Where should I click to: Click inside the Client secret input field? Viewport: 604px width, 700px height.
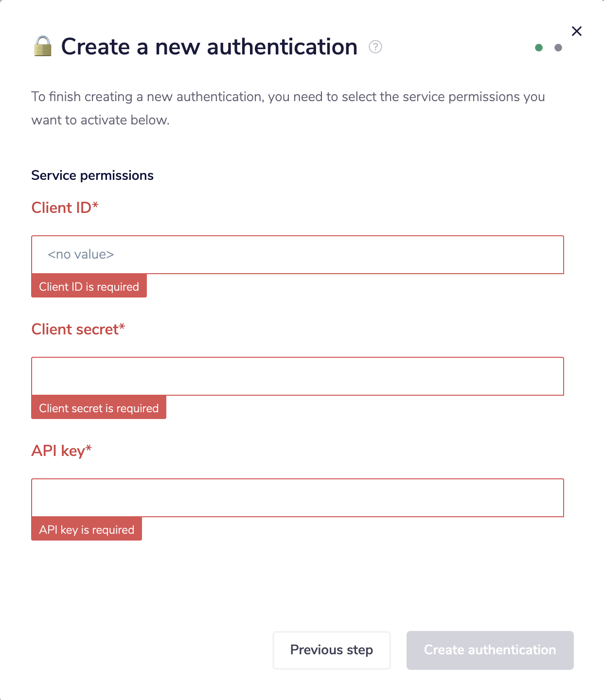click(297, 376)
